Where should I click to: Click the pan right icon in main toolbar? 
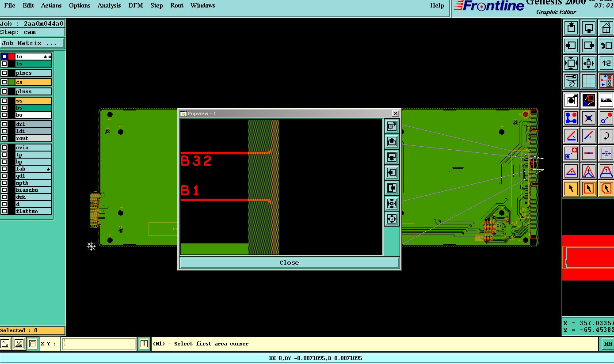click(589, 45)
